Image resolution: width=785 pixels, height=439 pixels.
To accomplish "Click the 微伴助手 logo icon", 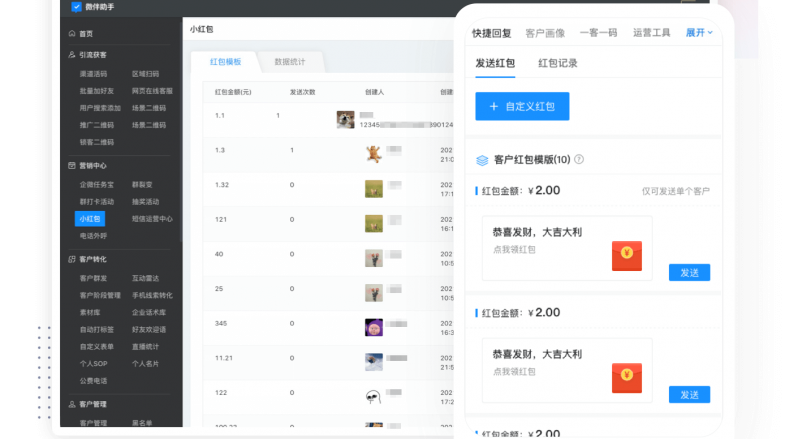I will [x=77, y=8].
